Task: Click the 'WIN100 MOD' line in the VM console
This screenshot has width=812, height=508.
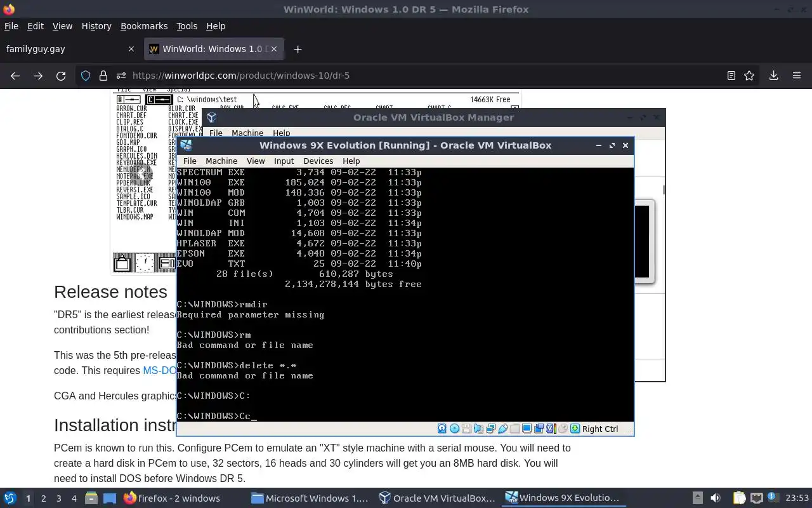Action: 299,192
